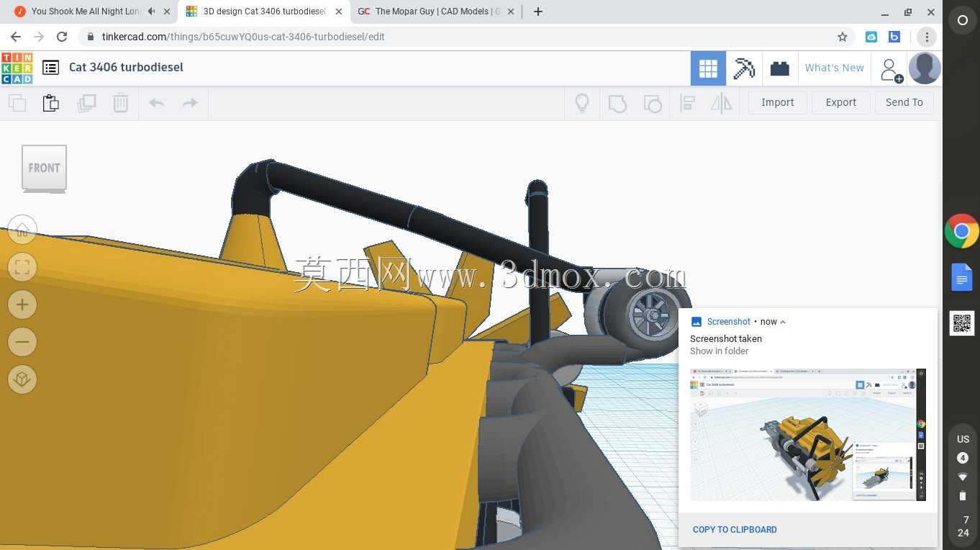Open the design list icon

click(50, 68)
